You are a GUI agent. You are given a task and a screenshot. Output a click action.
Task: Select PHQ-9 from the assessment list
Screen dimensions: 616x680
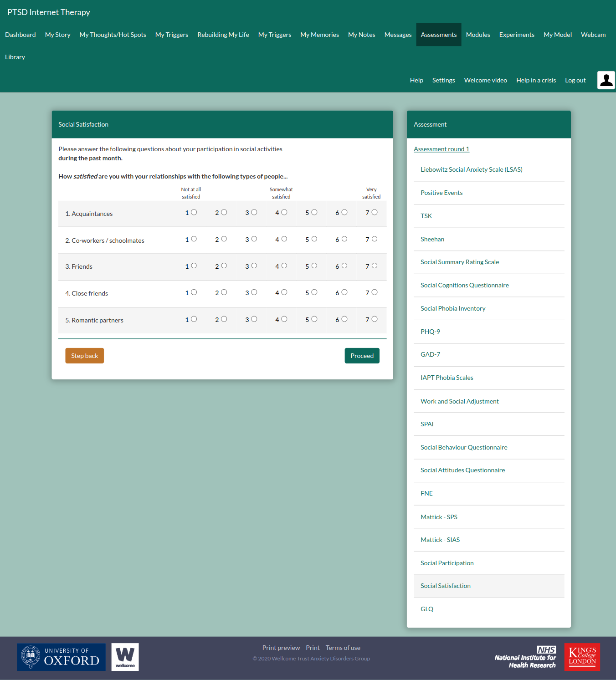pos(430,332)
